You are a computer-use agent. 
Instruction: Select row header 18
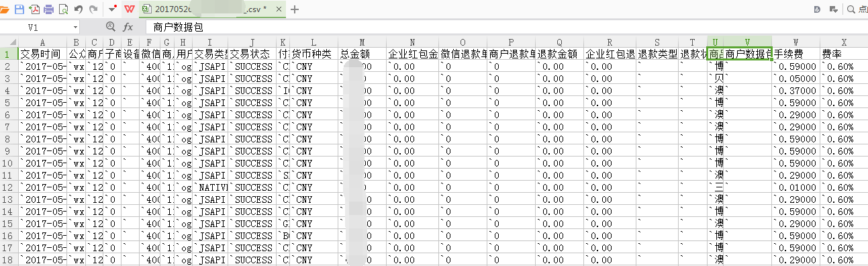[9, 259]
